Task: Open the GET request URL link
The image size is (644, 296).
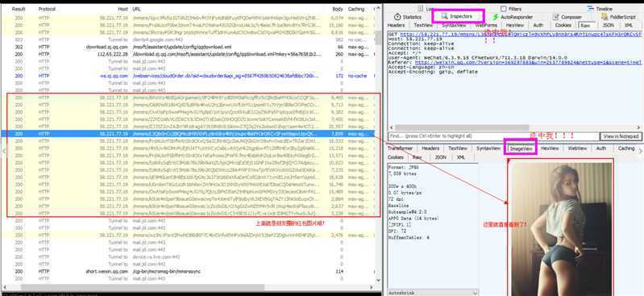Action: [521, 34]
